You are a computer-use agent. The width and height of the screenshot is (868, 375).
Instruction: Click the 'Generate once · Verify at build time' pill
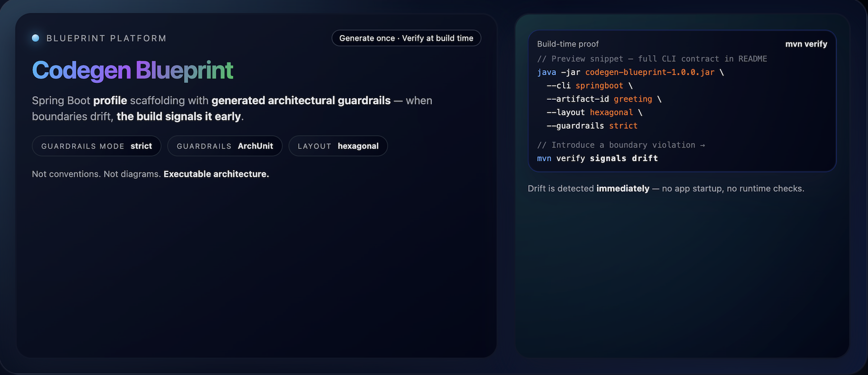click(x=406, y=38)
